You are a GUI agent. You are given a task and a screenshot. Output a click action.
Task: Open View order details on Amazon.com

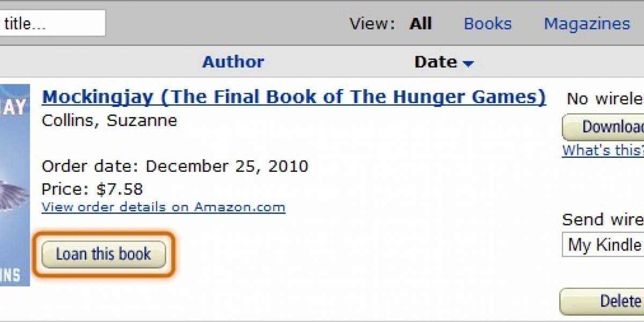pos(164,207)
